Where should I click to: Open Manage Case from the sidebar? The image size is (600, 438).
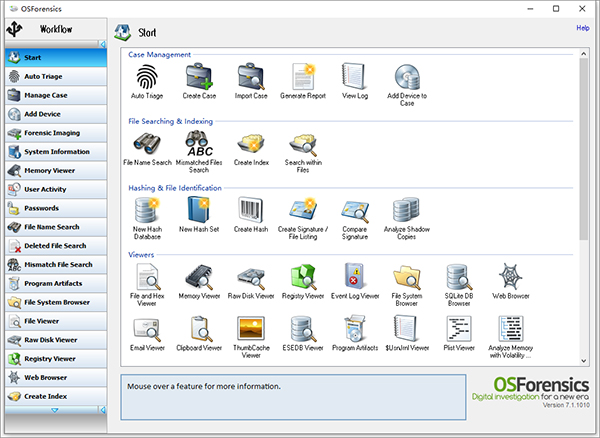[x=56, y=95]
